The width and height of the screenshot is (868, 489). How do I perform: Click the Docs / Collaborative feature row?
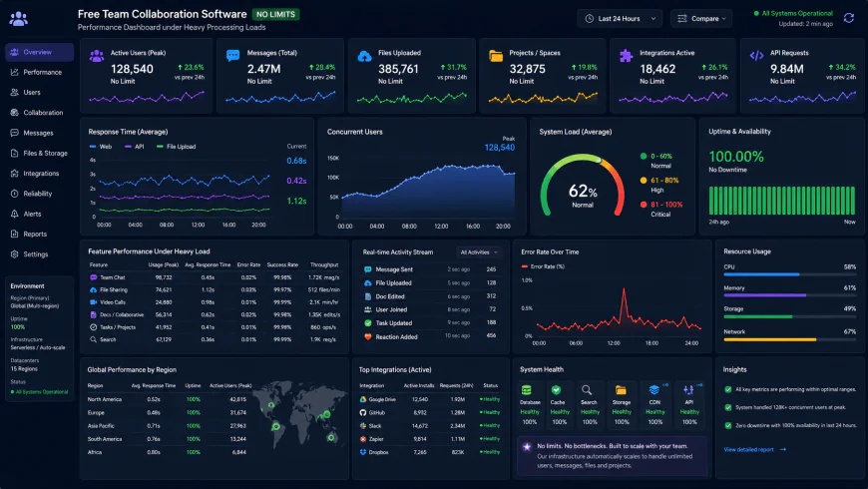216,314
